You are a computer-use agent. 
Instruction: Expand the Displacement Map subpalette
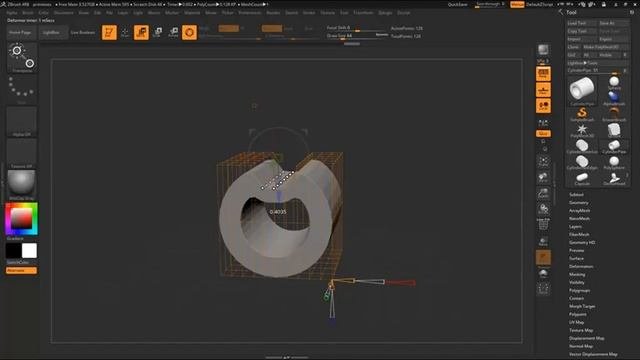click(587, 338)
